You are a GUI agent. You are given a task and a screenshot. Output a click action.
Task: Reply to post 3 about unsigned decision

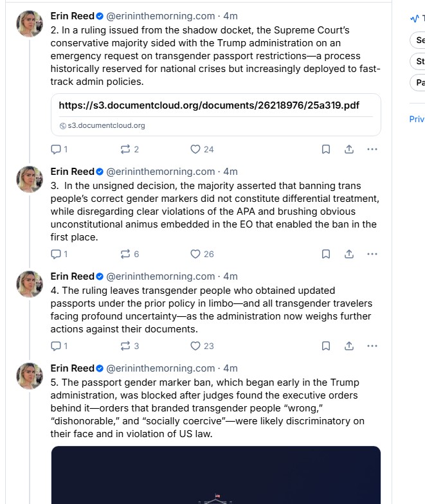click(56, 254)
